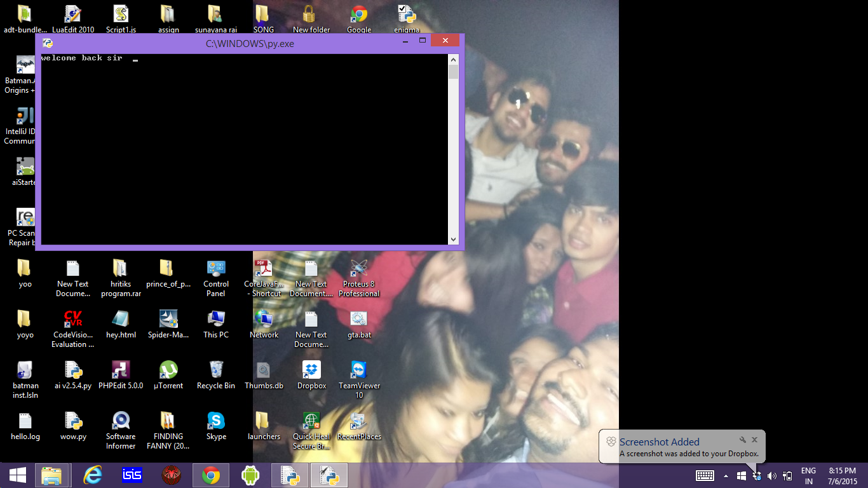Open the launchers folder icon
This screenshot has width=868, height=488.
pyautogui.click(x=264, y=426)
